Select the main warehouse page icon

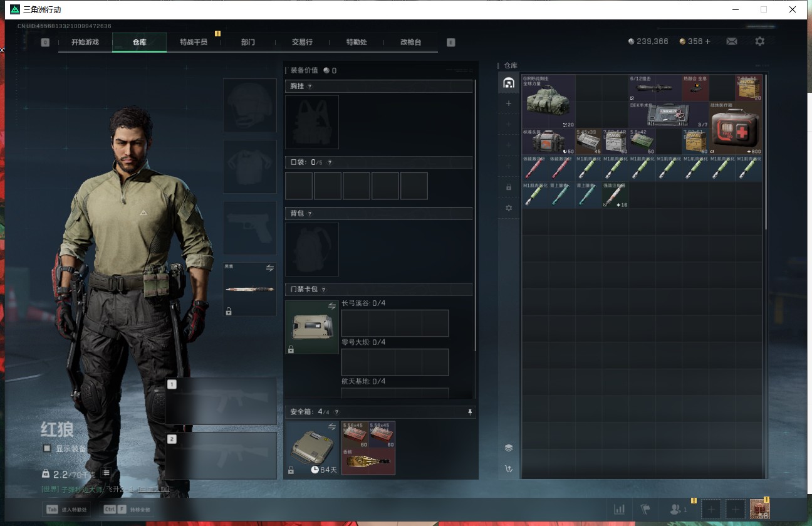click(x=509, y=83)
